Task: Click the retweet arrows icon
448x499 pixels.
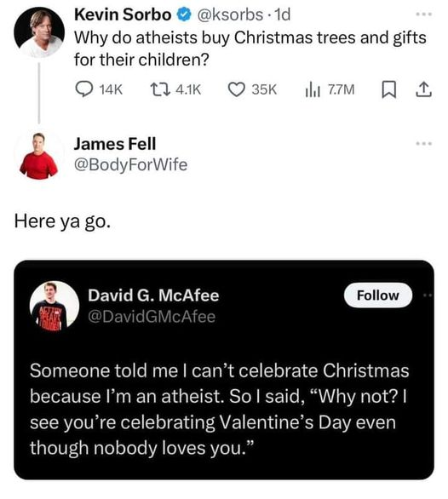Action: tap(159, 89)
